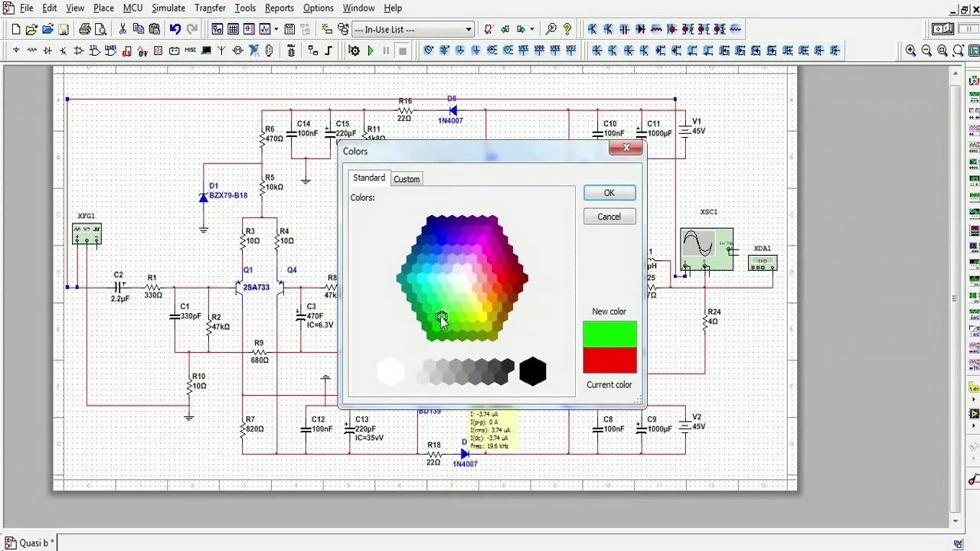
Task: Pick the large black hexagon swatch
Action: (x=533, y=372)
